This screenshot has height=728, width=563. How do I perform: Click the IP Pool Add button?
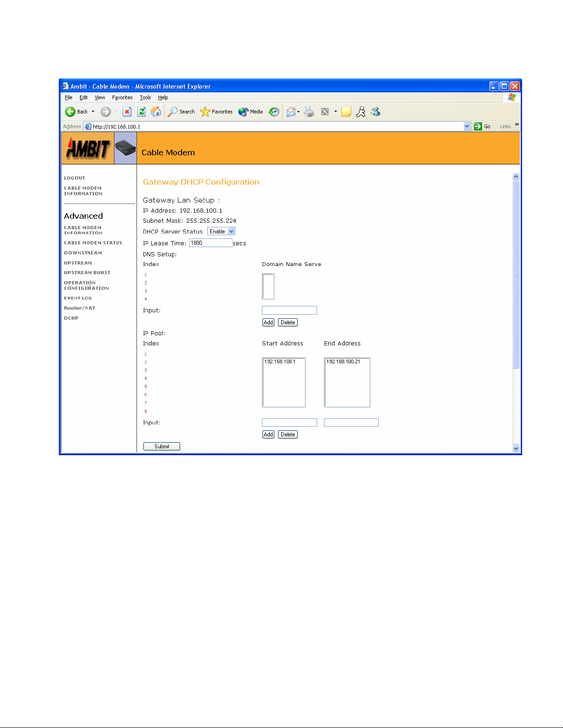(x=268, y=435)
